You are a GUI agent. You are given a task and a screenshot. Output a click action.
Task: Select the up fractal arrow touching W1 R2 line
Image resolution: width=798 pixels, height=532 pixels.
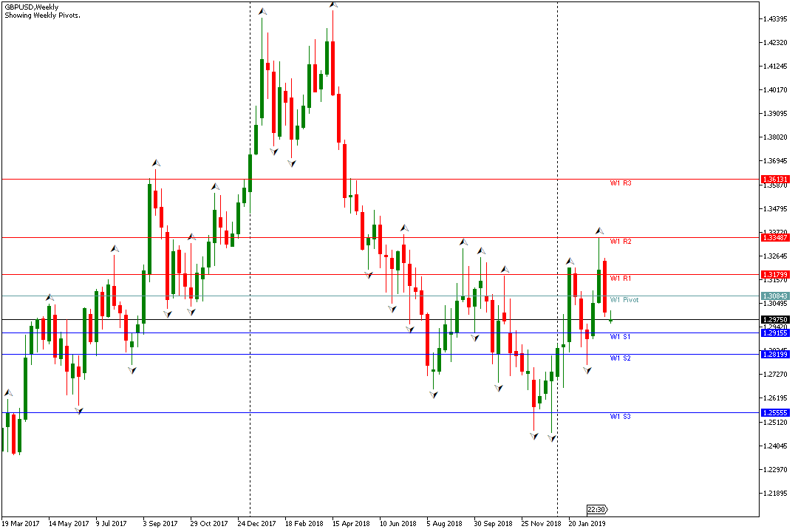(191, 236)
